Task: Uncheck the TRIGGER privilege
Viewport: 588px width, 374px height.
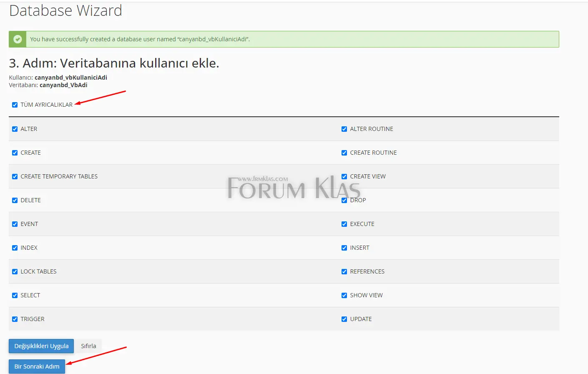Action: [15, 319]
